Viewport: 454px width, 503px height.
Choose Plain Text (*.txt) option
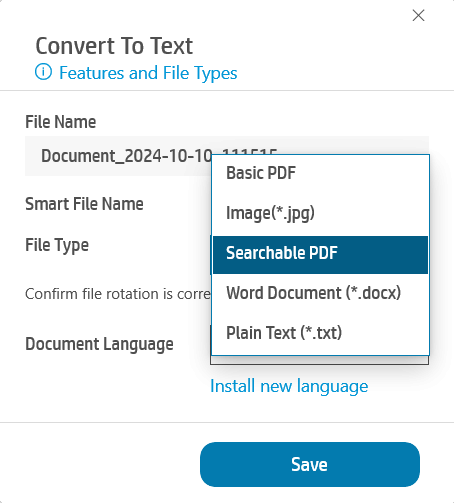pos(320,333)
